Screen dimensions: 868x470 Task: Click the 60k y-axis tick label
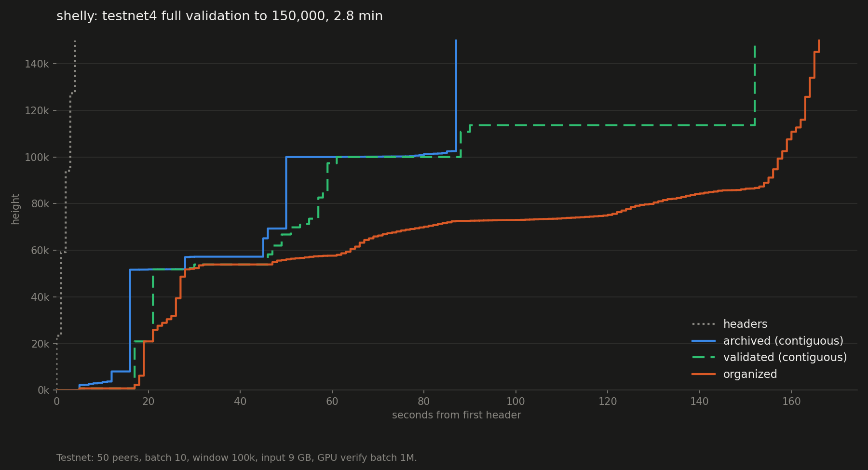(40, 250)
